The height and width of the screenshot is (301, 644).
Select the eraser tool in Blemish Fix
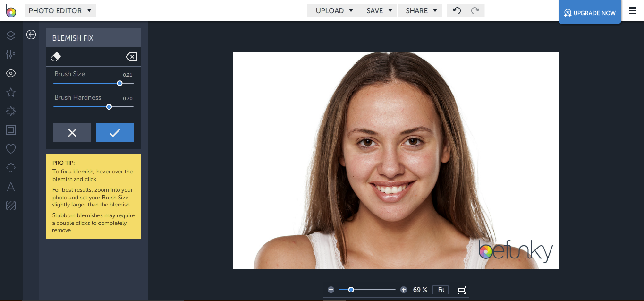[56, 57]
